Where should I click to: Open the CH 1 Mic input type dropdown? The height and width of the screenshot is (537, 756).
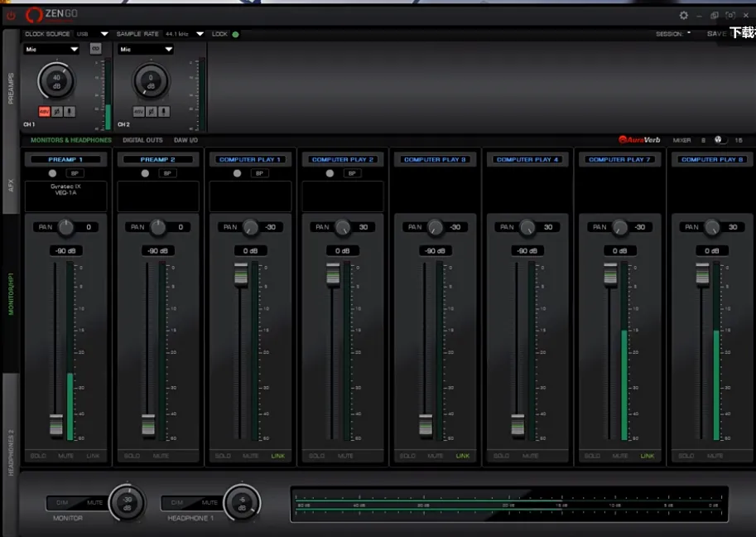click(x=51, y=50)
